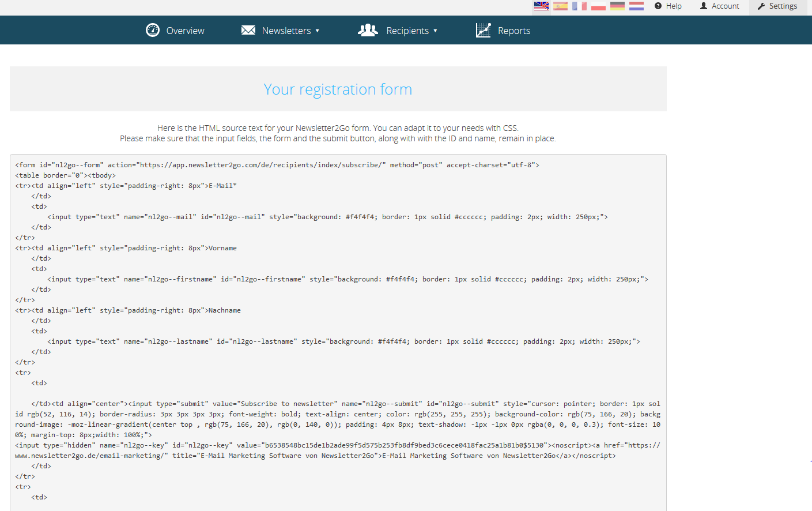This screenshot has height=511, width=812.
Task: Open the Settings tab
Action: coord(777,6)
